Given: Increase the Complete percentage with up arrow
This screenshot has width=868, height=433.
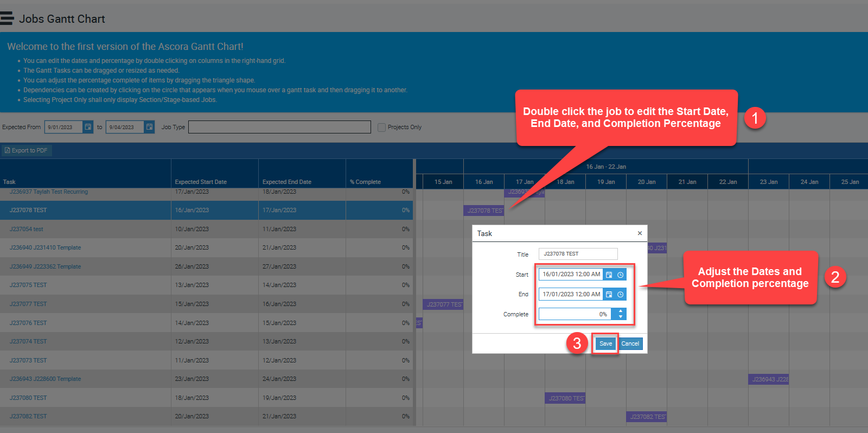Looking at the screenshot, I should click(x=620, y=311).
